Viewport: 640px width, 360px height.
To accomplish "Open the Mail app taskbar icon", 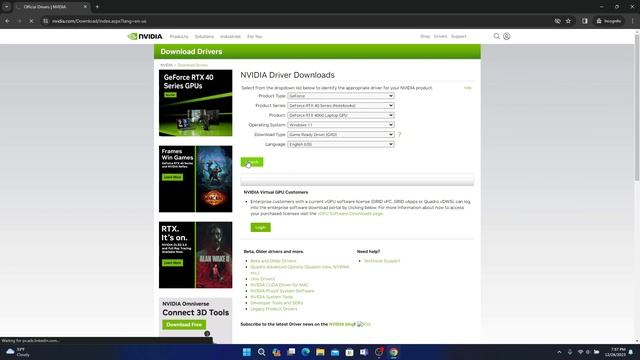I will (335, 352).
